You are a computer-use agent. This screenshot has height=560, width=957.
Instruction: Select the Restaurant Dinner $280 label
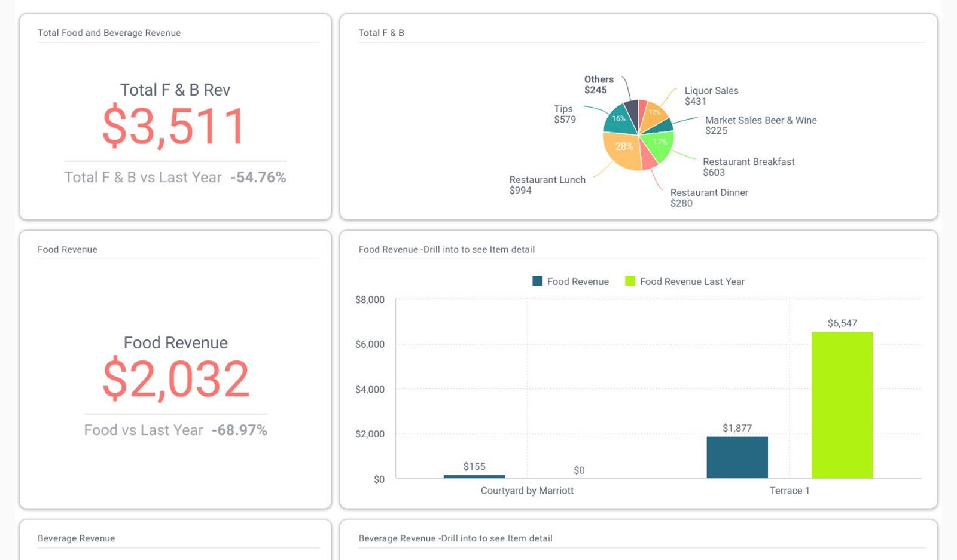coord(709,198)
